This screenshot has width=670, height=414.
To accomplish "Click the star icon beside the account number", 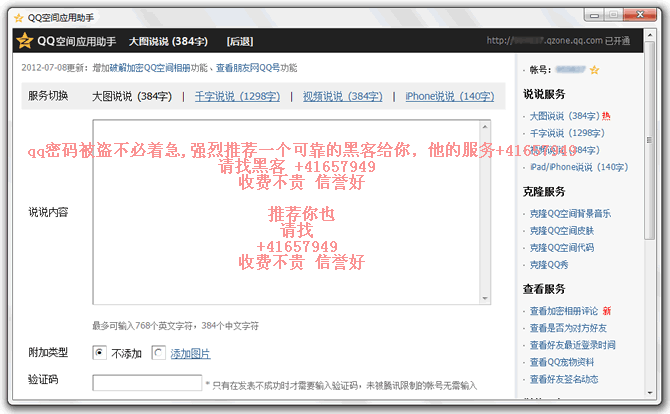I will pyautogui.click(x=594, y=70).
